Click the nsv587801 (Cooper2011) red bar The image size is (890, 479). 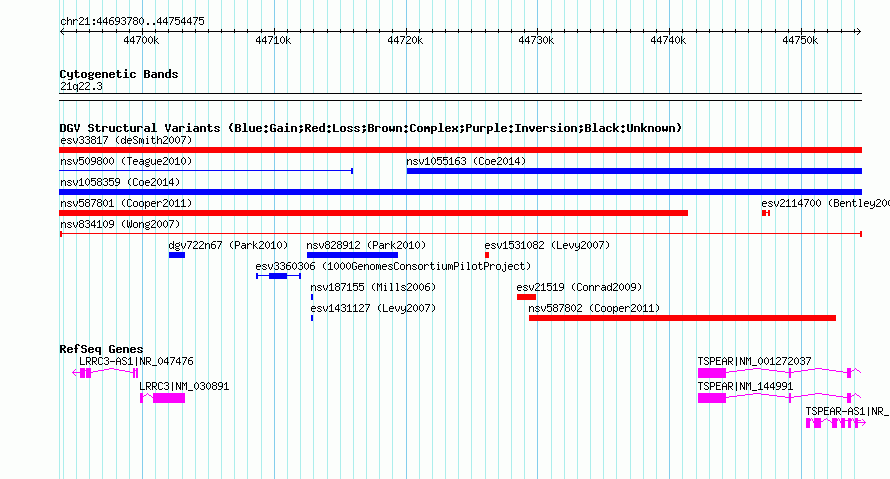click(x=373, y=213)
